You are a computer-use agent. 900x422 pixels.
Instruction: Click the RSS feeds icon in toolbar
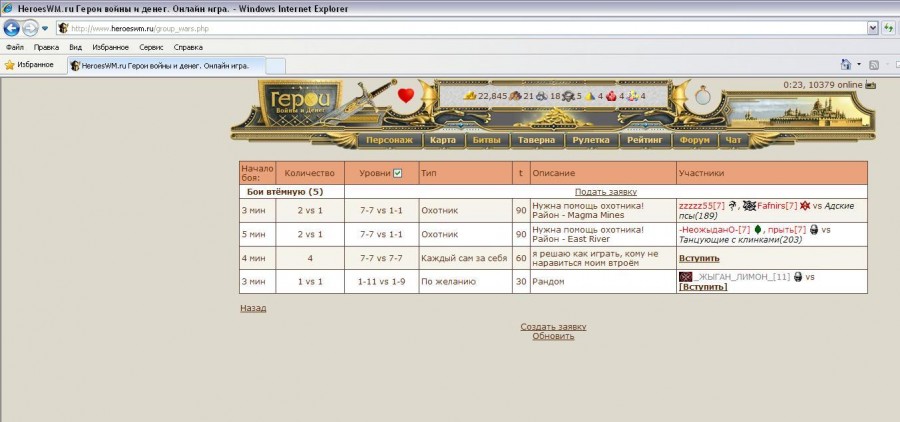tap(874, 65)
